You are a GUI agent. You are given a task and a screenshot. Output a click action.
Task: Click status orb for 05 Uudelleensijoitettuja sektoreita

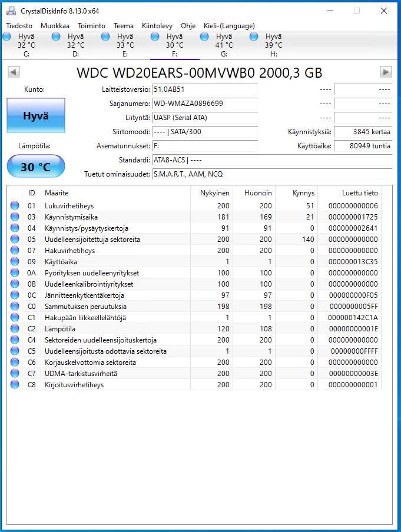point(15,239)
